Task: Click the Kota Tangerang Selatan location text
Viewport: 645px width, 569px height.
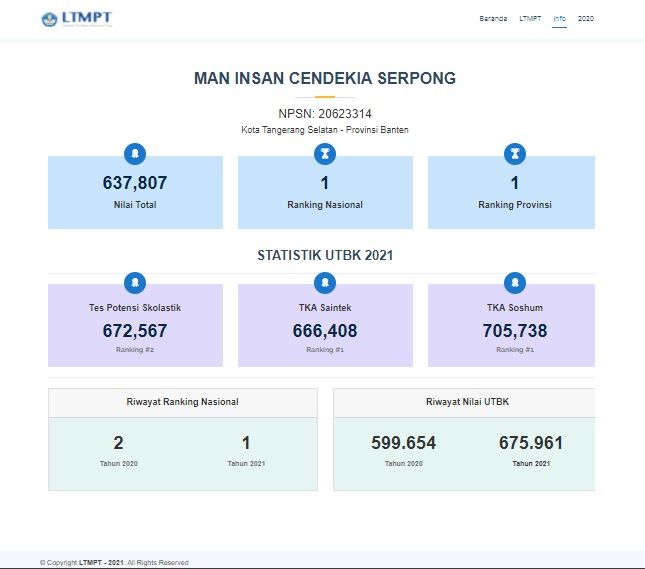Action: pyautogui.click(x=325, y=130)
